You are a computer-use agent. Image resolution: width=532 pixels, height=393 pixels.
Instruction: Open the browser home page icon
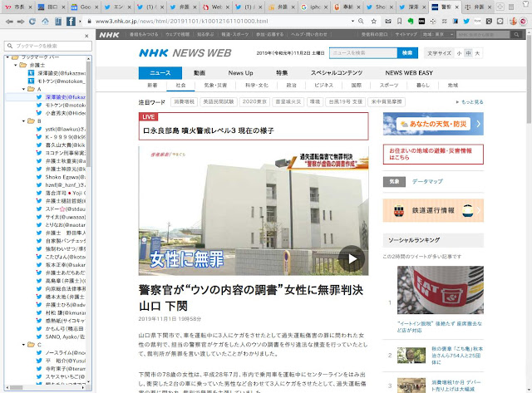point(45,22)
